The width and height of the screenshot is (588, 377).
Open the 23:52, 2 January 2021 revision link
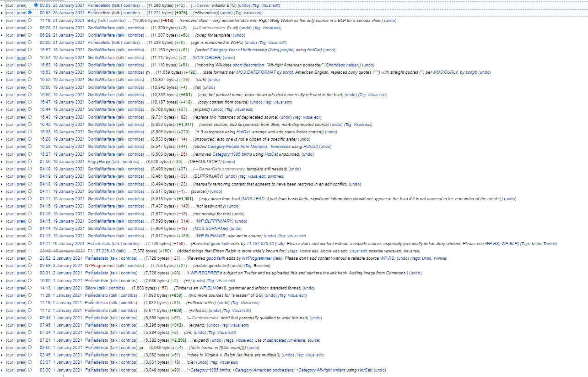click(61, 258)
